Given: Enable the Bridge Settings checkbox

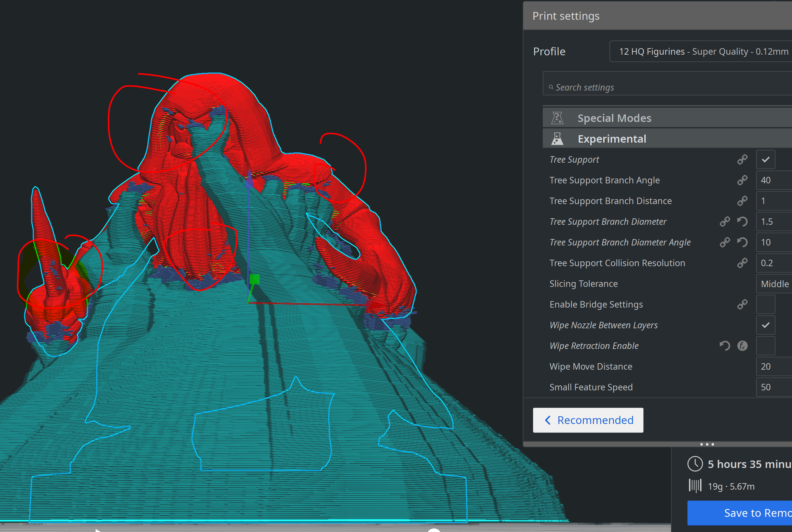Looking at the screenshot, I should coord(765,304).
